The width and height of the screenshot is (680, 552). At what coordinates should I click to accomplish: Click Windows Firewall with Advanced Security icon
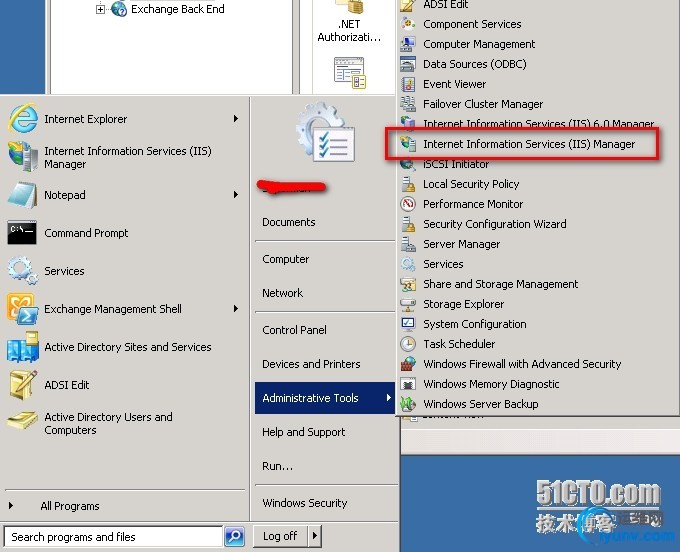click(408, 364)
